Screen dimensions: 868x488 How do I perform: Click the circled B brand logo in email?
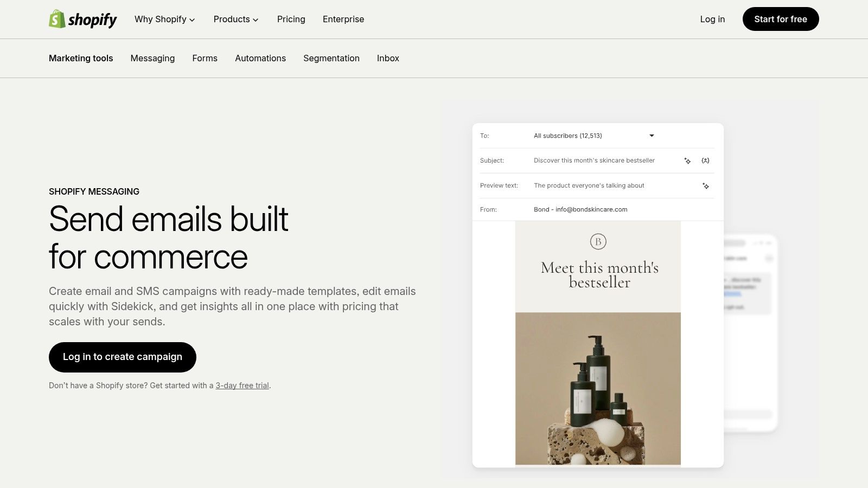(x=598, y=241)
